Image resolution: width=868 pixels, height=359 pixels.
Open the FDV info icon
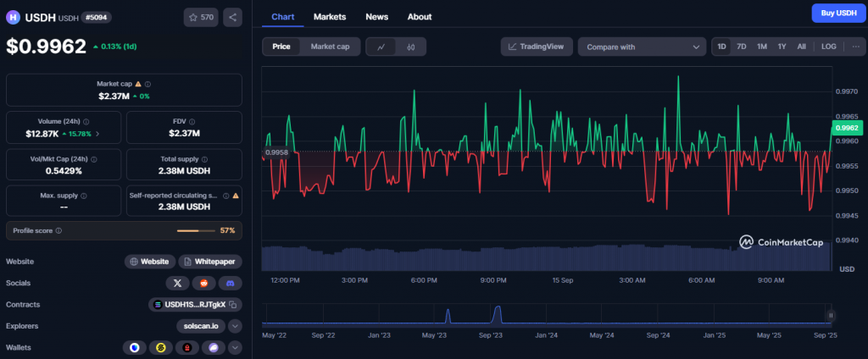[x=192, y=121]
